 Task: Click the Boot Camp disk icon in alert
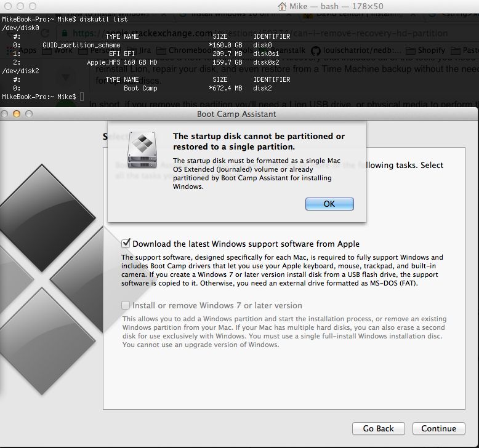coord(142,150)
